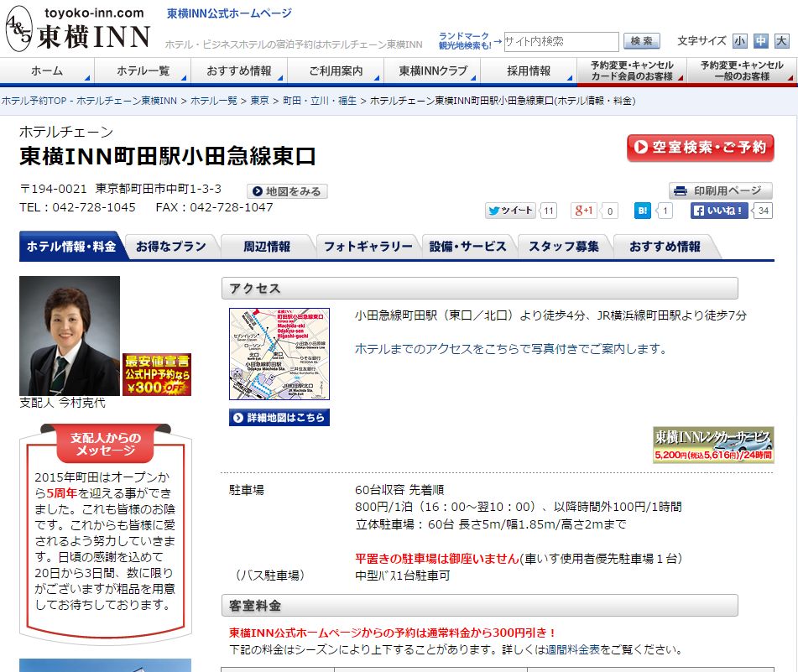Click the 地図をみる button
798x672 pixels.
(x=287, y=191)
